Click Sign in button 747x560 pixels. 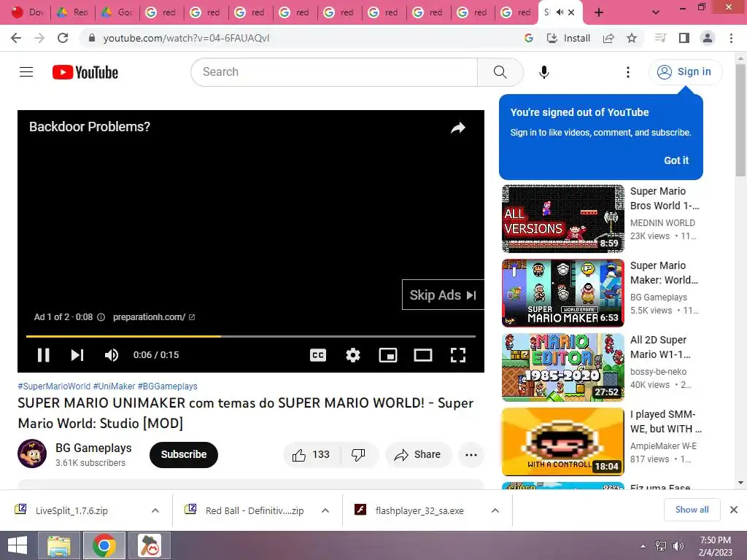(685, 72)
